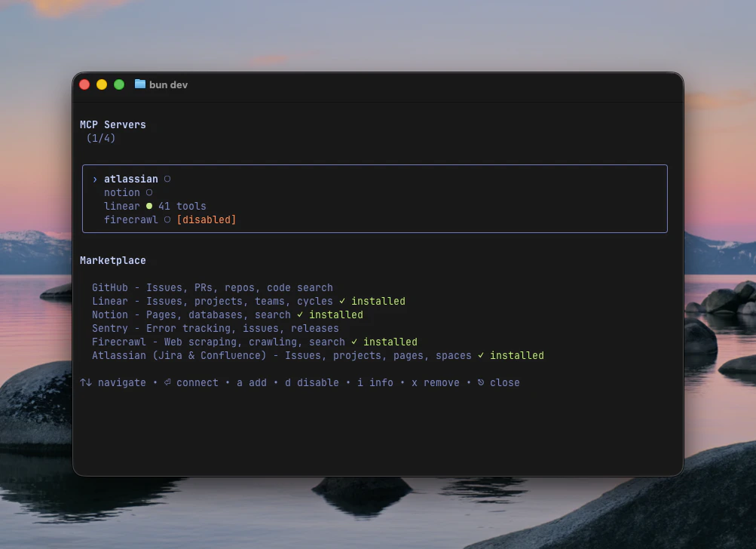Click the 'd disable' footer shortcut
Image resolution: width=756 pixels, height=549 pixels.
pos(312,382)
